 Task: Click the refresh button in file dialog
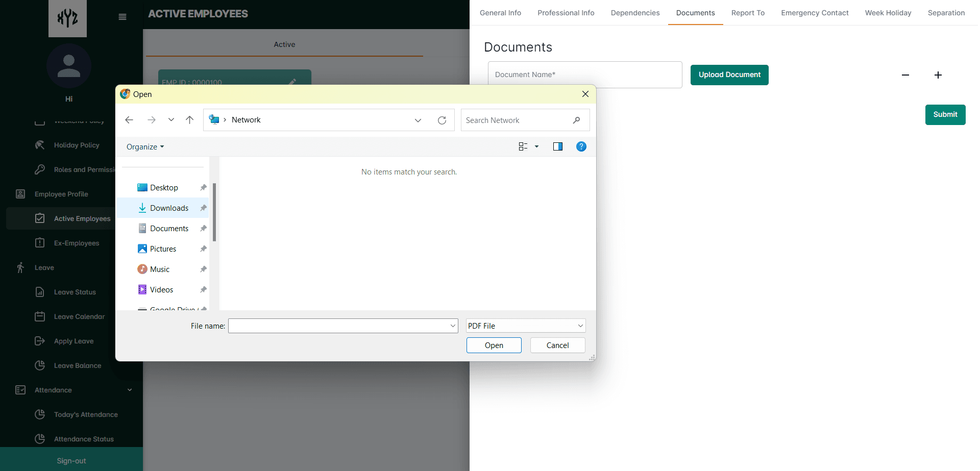pos(442,120)
